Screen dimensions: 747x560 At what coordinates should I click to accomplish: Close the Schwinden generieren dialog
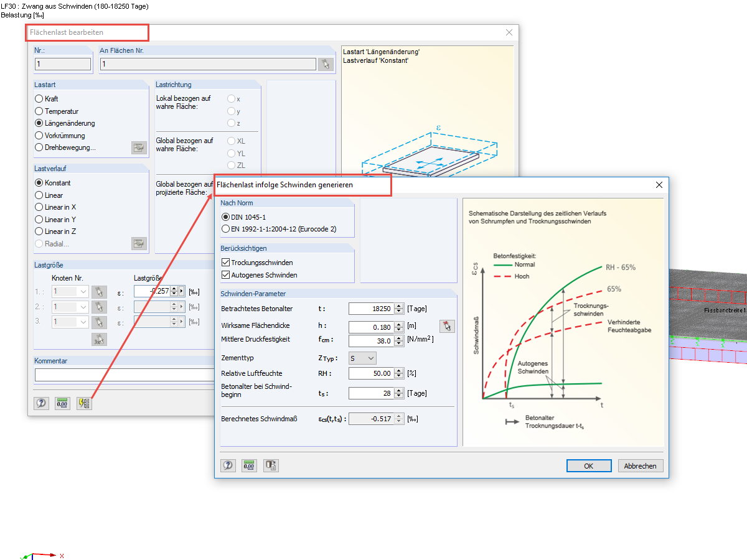coord(659,185)
